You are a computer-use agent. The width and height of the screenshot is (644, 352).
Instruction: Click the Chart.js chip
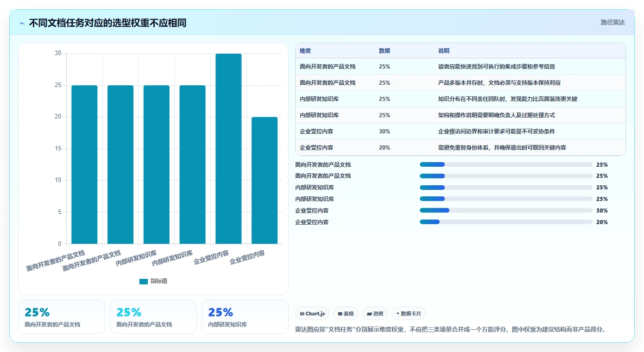[x=313, y=314]
